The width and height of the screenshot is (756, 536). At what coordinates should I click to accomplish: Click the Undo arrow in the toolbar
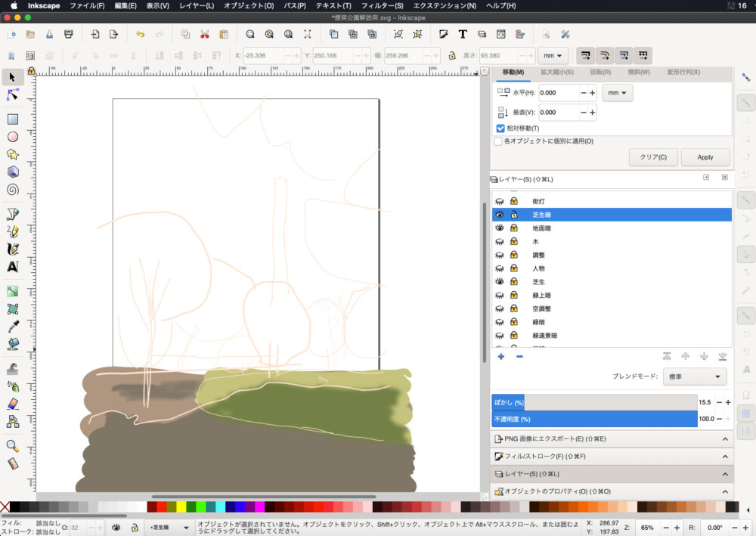pos(140,34)
